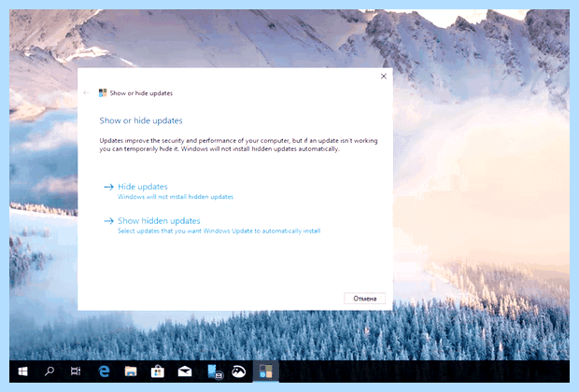This screenshot has width=579, height=392.
Task: Open the phone/device app icon in taskbar
Action: click(215, 371)
